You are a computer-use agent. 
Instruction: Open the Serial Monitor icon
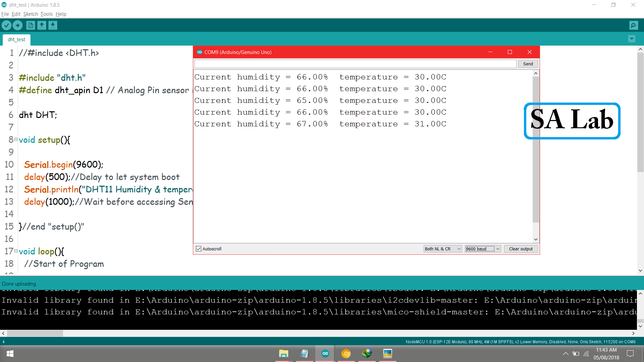(x=633, y=25)
